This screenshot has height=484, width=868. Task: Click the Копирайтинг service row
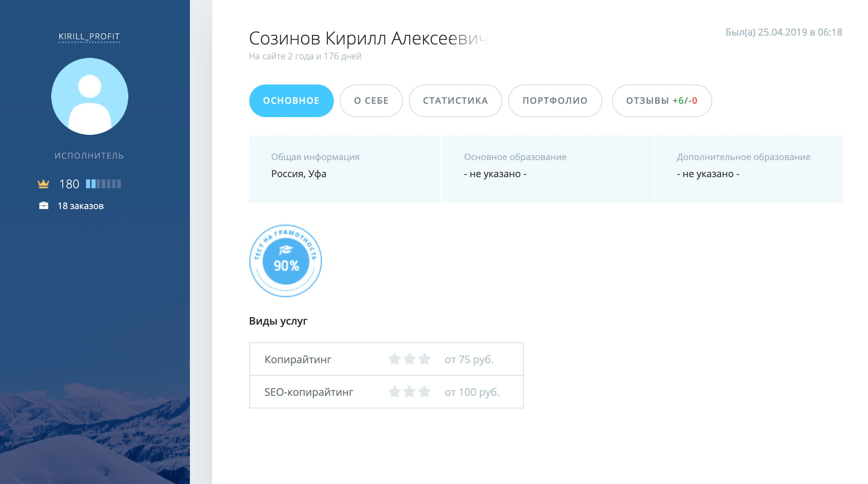coord(386,359)
